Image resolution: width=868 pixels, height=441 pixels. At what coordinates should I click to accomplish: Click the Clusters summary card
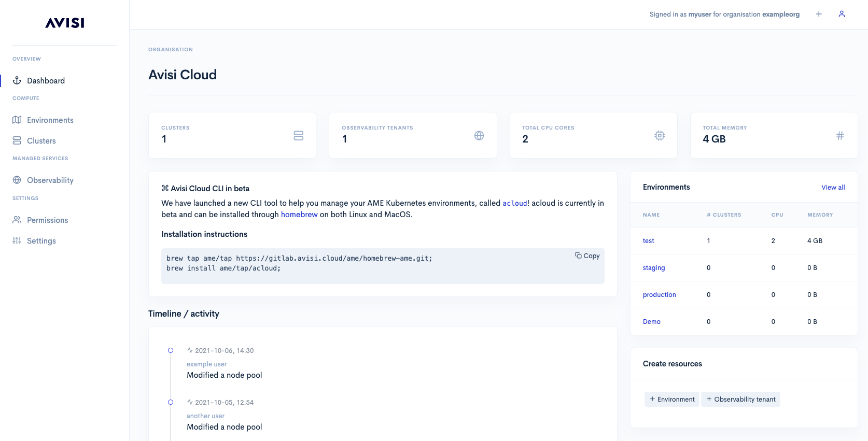pos(232,135)
